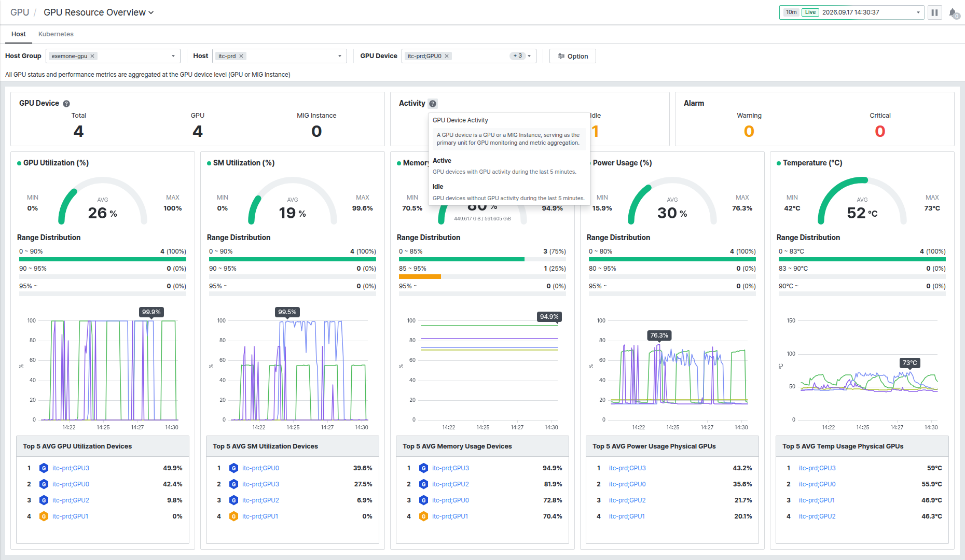This screenshot has height=560, width=965.
Task: Click the 85 ~ 95% memory range orange bar
Action: pyautogui.click(x=420, y=277)
